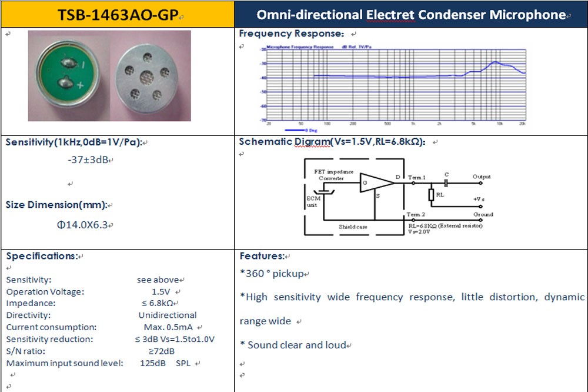Click the Size Dimension(mm) heading
Viewport: 588px width, 392px height.
click(56, 205)
